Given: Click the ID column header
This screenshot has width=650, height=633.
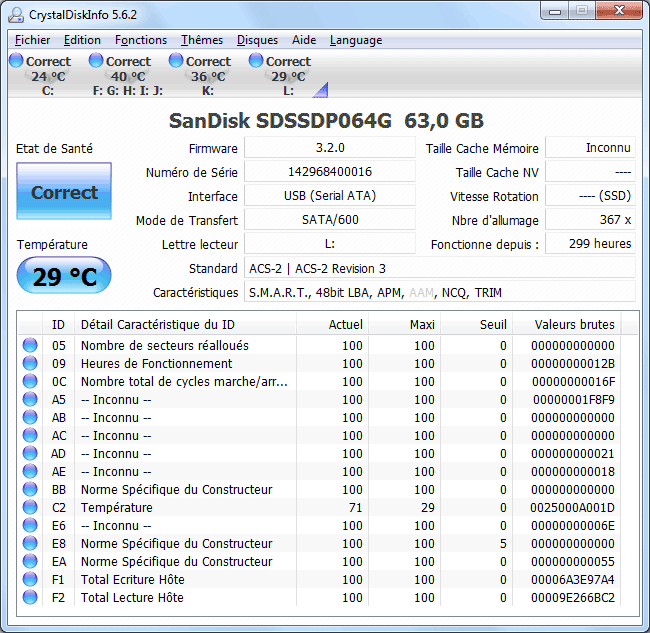Looking at the screenshot, I should click(x=58, y=324).
